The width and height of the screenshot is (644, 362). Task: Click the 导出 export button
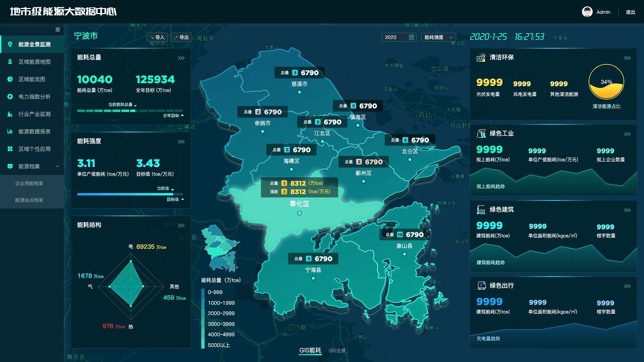(181, 37)
